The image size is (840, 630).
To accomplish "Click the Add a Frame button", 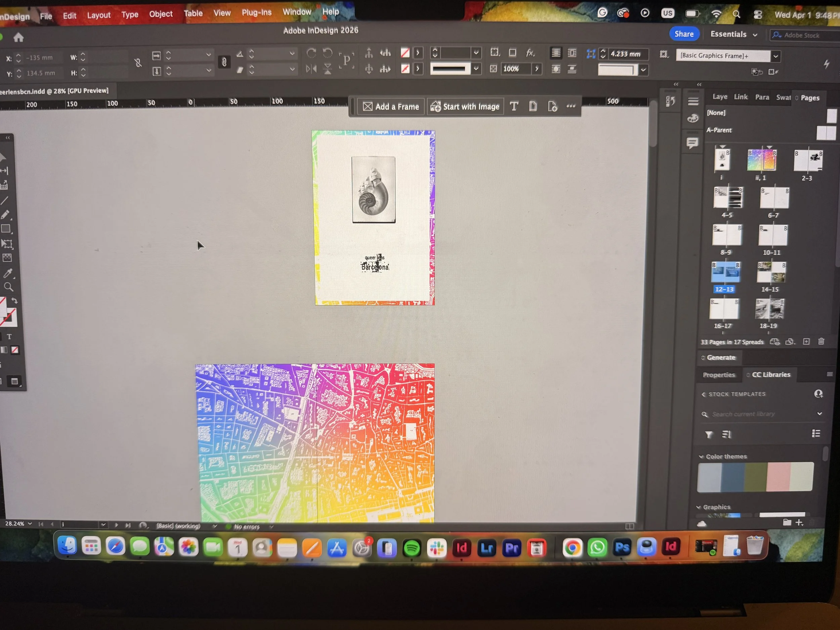I will pyautogui.click(x=391, y=107).
